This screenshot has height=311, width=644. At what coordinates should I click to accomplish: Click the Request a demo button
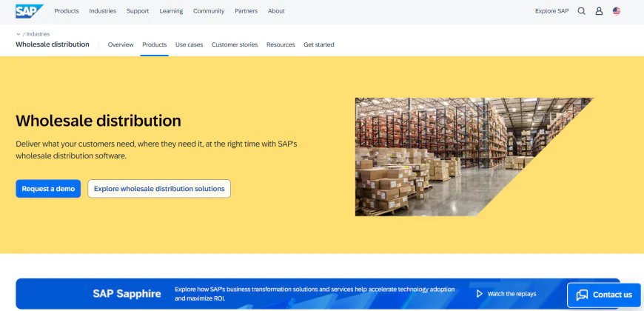(x=48, y=189)
